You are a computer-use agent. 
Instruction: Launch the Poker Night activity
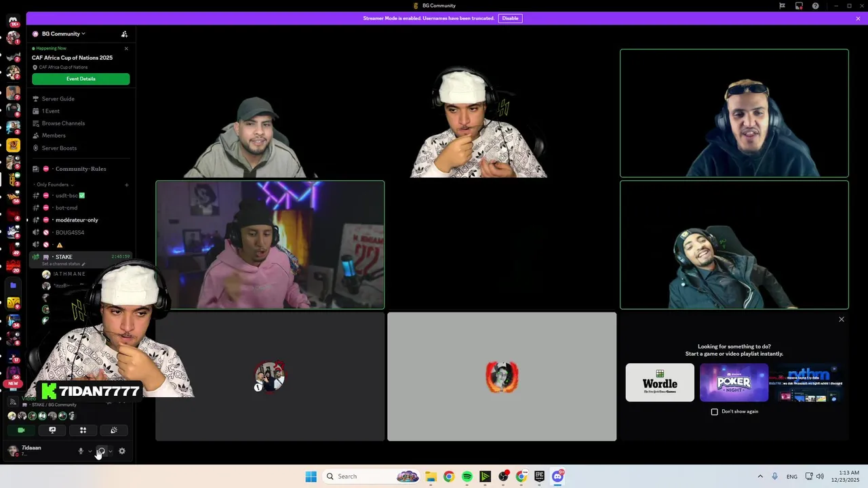(x=734, y=382)
